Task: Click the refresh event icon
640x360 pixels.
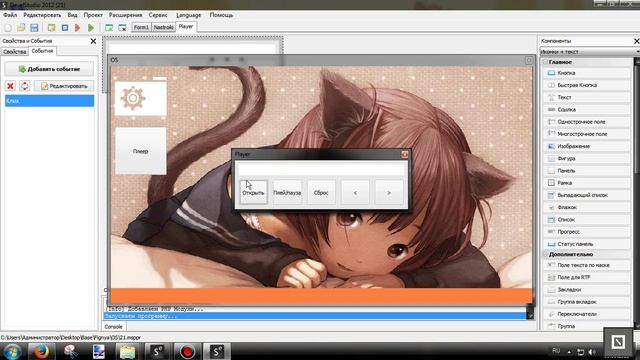Action: coord(24,86)
